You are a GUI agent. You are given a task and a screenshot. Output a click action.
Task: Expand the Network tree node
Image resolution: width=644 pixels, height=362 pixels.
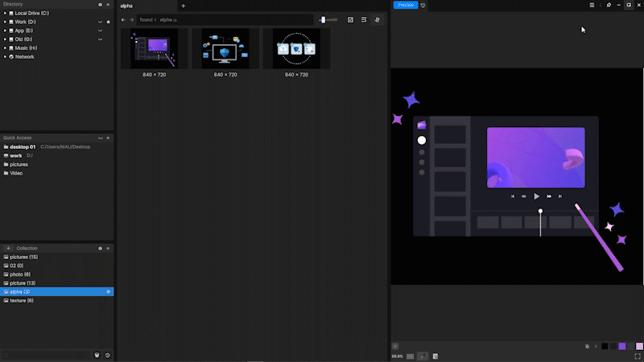click(x=5, y=56)
